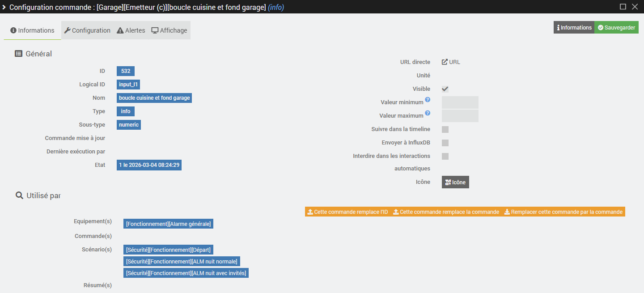
Task: Click the Valeur minimum input field
Action: [460, 102]
